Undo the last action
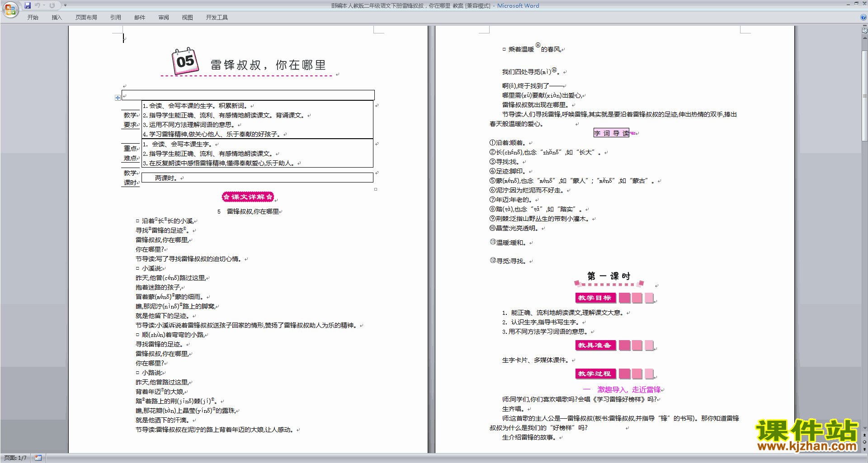The image size is (868, 463). click(x=37, y=5)
